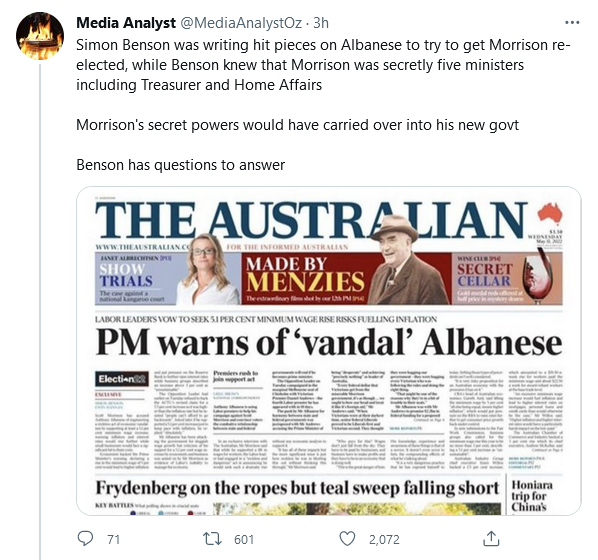
Task: Click the retweet arrows icon
Action: (x=212, y=539)
